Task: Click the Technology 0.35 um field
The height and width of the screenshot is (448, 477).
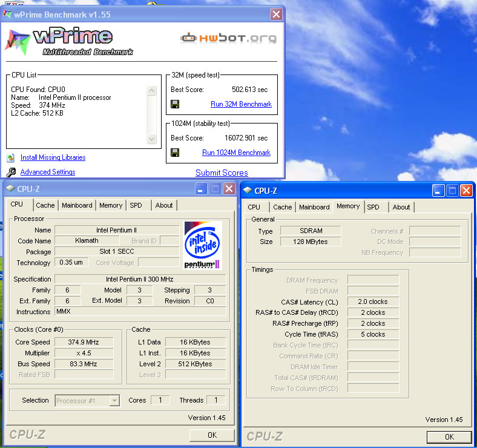Action: (x=71, y=262)
